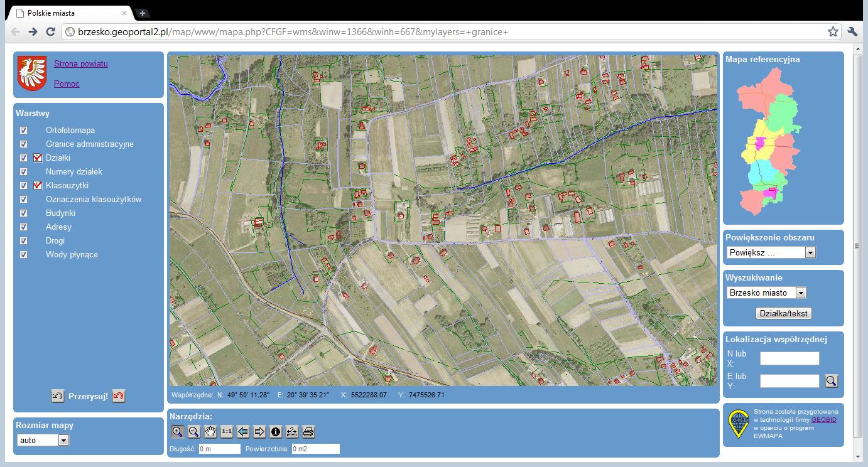Click the orthophoto map view
The height and width of the screenshot is (467, 868).
coord(443,220)
